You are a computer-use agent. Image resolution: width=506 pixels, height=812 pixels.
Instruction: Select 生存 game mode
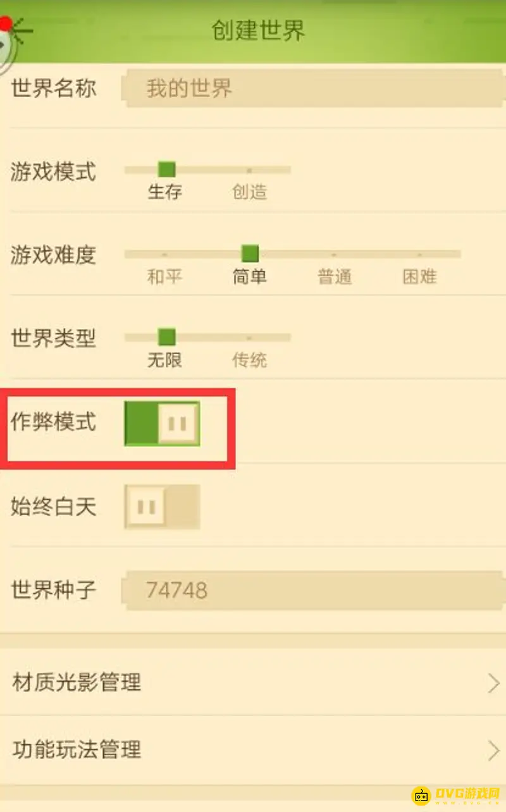(165, 192)
